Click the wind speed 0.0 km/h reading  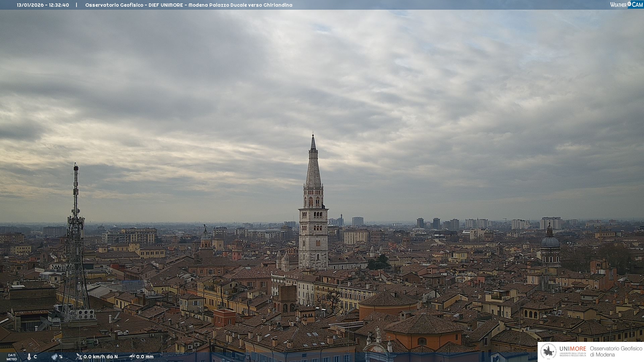click(x=100, y=357)
